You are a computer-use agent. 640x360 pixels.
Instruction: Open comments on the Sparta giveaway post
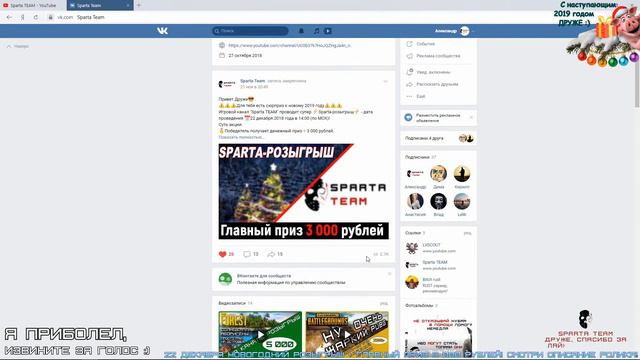251,254
